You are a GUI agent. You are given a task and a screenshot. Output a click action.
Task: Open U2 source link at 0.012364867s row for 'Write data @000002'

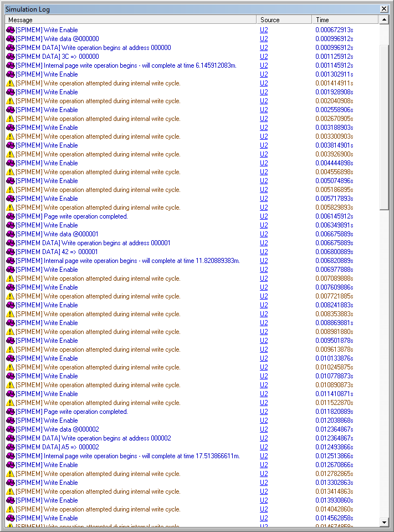[x=264, y=429]
